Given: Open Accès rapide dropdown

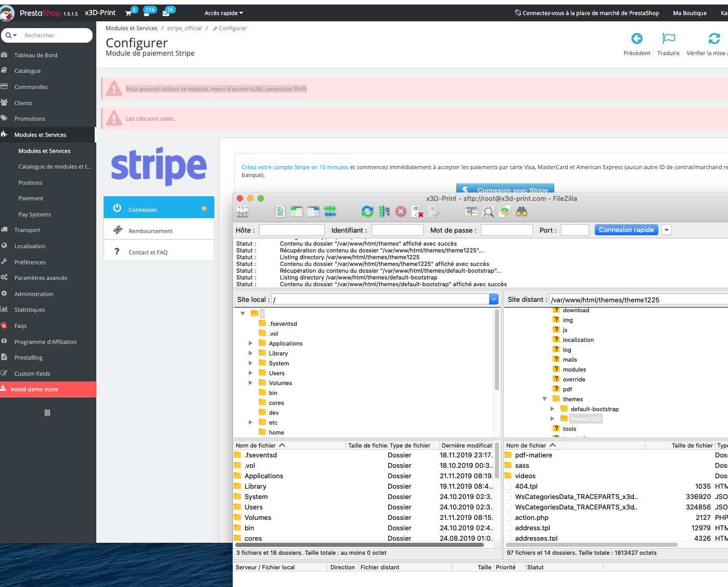Looking at the screenshot, I should pos(224,13).
